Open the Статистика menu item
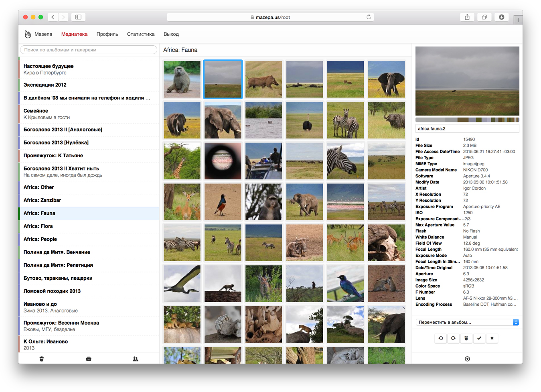The image size is (541, 392). click(141, 34)
